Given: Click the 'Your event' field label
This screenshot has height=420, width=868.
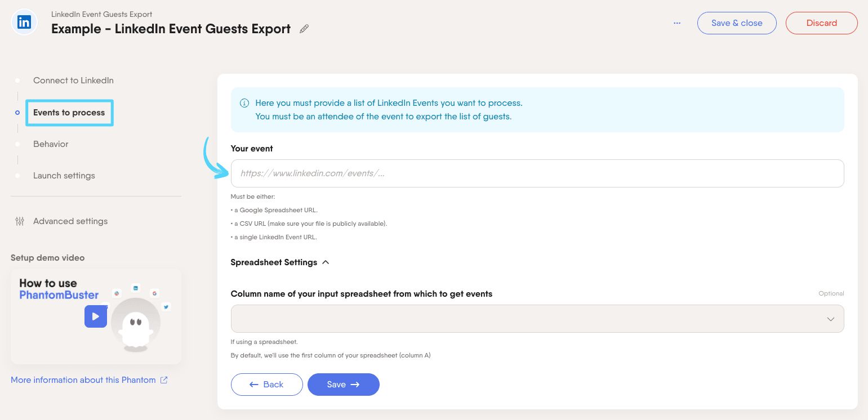Looking at the screenshot, I should 252,149.
